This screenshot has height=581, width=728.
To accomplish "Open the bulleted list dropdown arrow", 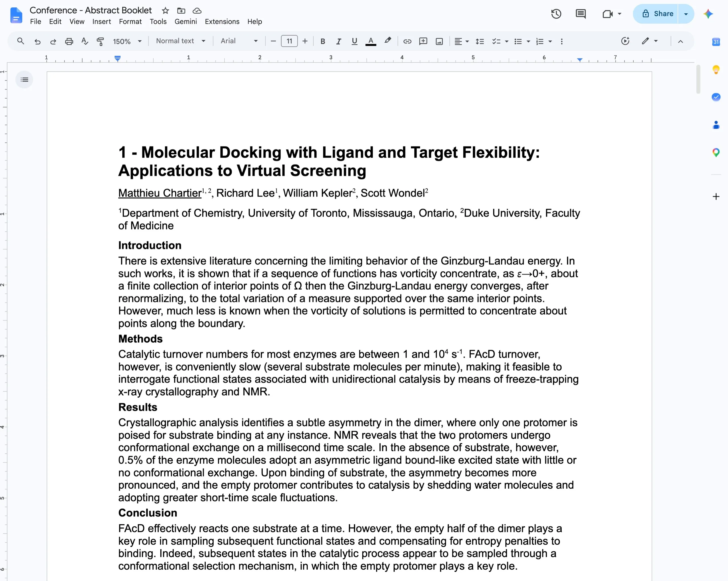I will coord(528,42).
